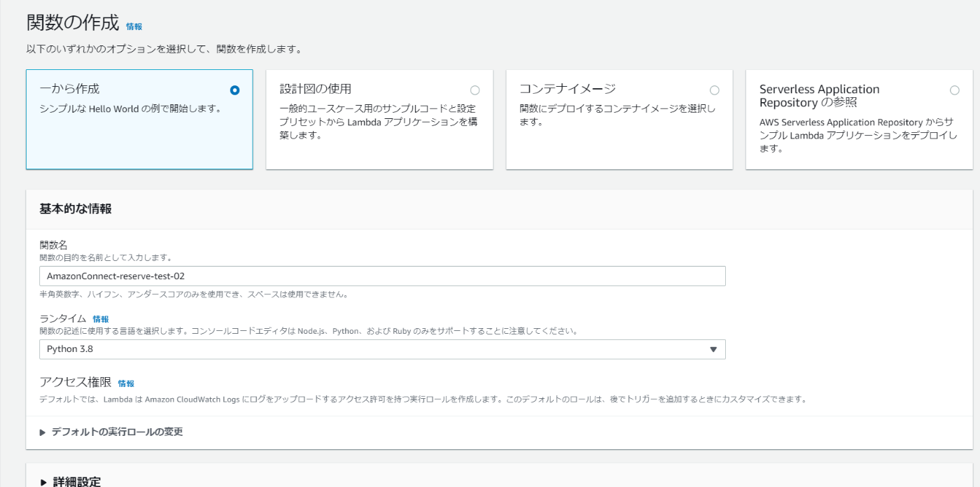Click text 関数にデプロイするコンテナイメージを選択します
Screen dimensions: 980x487
click(617, 115)
